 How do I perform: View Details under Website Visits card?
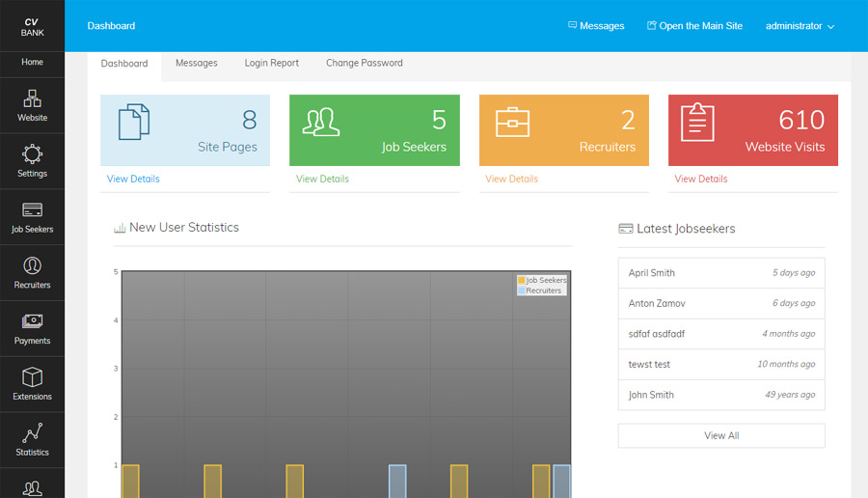701,179
